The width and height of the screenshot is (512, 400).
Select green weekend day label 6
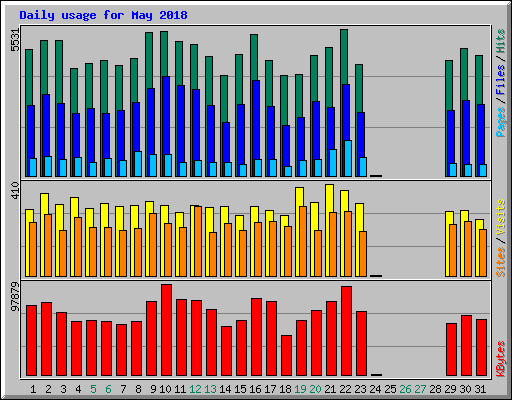tap(108, 389)
